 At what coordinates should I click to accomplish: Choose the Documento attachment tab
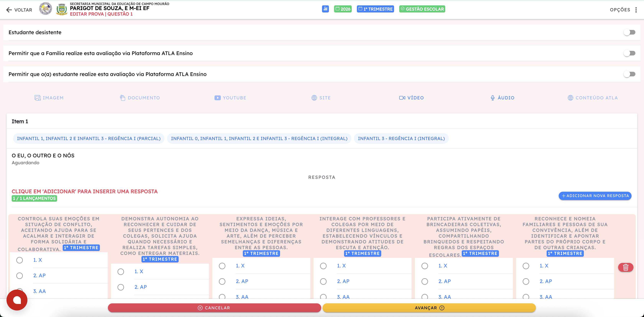(x=140, y=98)
